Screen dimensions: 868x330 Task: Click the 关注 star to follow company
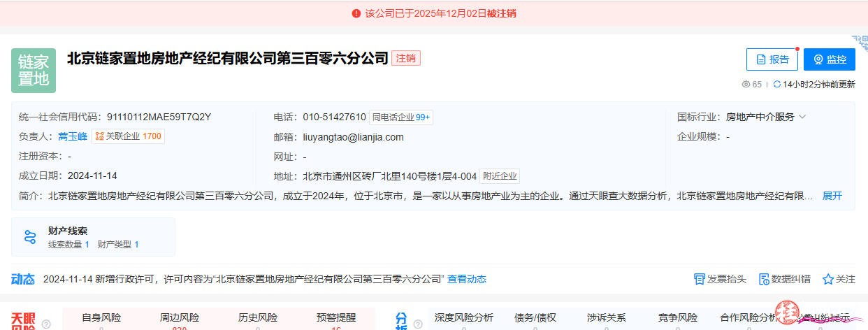tap(828, 279)
